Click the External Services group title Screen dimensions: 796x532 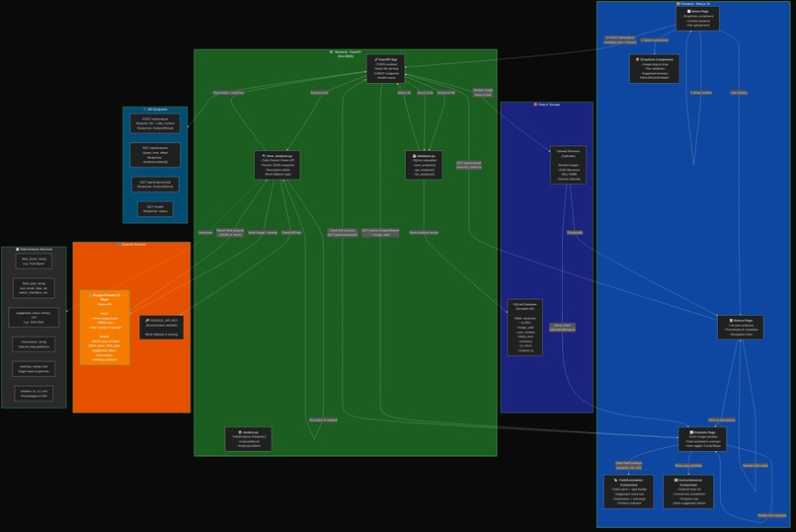(131, 245)
